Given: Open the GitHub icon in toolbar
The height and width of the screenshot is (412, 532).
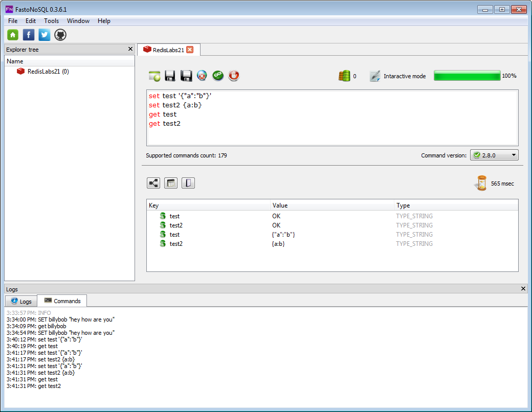Looking at the screenshot, I should (60, 35).
